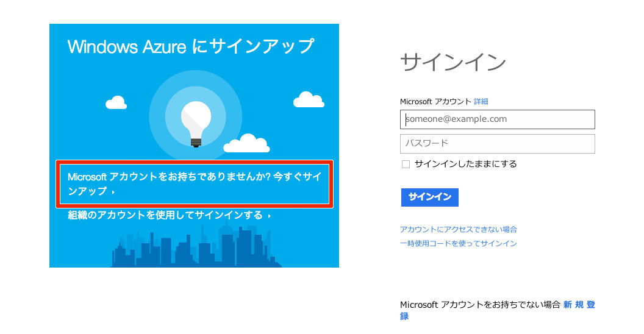The width and height of the screenshot is (644, 334).
Task: Open 一時使用コードを使ってサインイン link
Action: (x=459, y=243)
